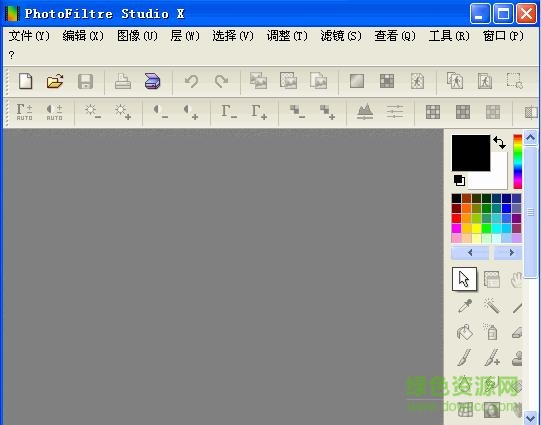Image resolution: width=541 pixels, height=425 pixels.
Task: Click the black foreground color box
Action: click(x=471, y=152)
